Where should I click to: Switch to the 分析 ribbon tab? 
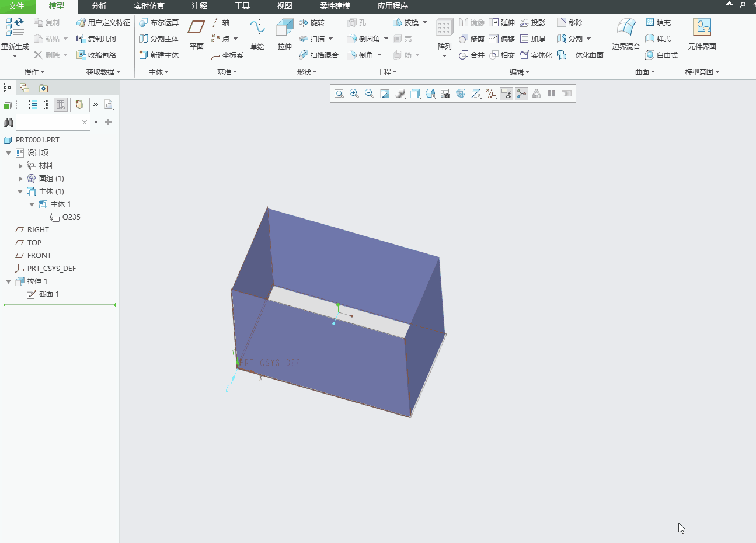pyautogui.click(x=99, y=6)
